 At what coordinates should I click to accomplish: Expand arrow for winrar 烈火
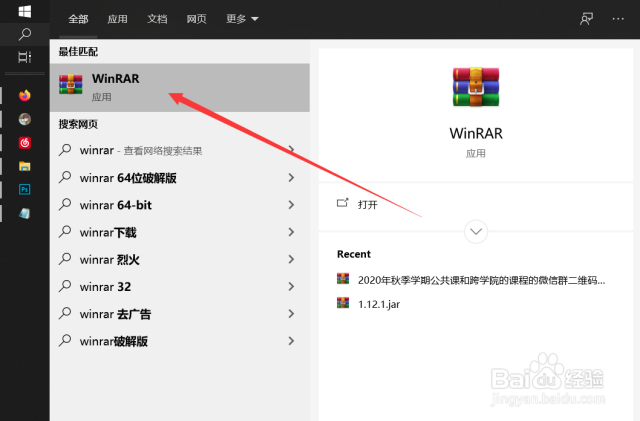[291, 259]
